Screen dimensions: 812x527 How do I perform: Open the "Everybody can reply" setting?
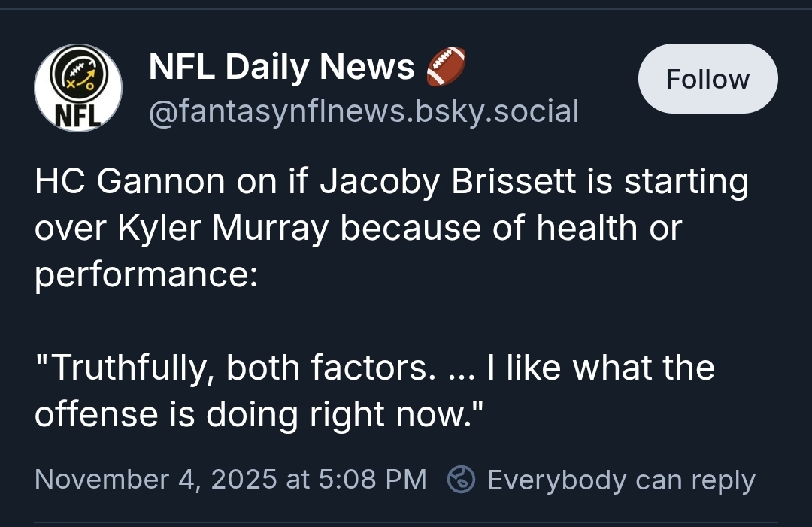(x=621, y=480)
